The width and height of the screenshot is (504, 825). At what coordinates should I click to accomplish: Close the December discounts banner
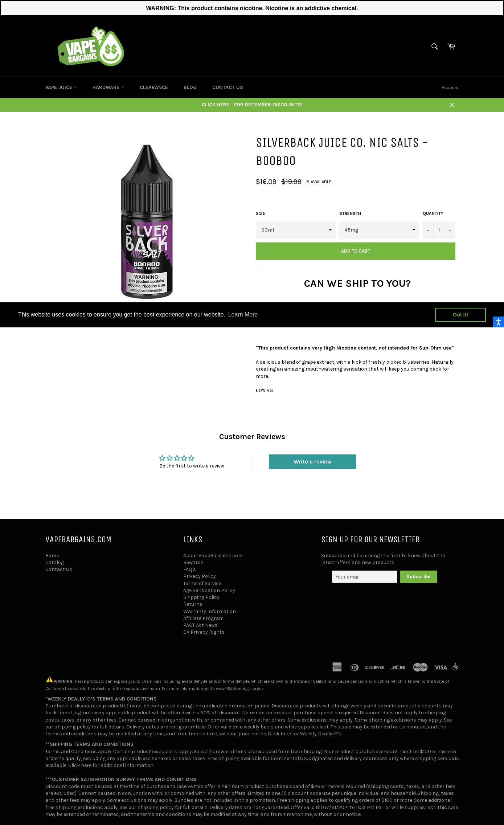(x=452, y=105)
